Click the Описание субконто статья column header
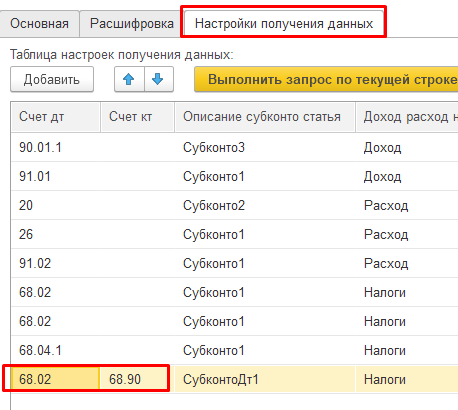The image size is (458, 410). [x=265, y=117]
